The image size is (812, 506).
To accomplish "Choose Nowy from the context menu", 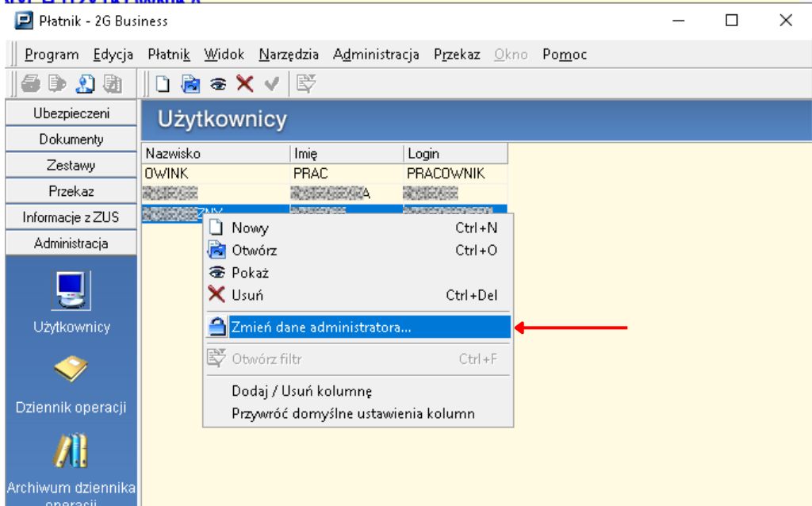I will (x=358, y=228).
